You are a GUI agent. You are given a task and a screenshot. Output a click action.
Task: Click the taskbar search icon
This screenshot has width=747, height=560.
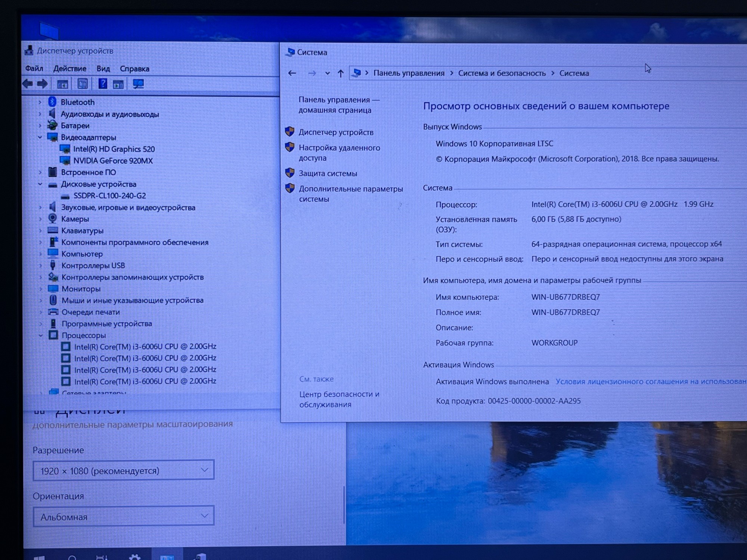[72, 557]
